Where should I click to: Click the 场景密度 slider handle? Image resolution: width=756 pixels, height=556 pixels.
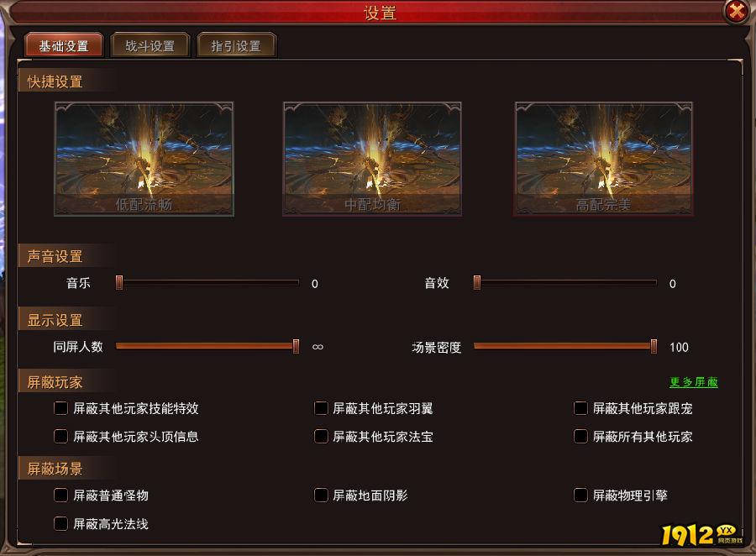point(654,346)
